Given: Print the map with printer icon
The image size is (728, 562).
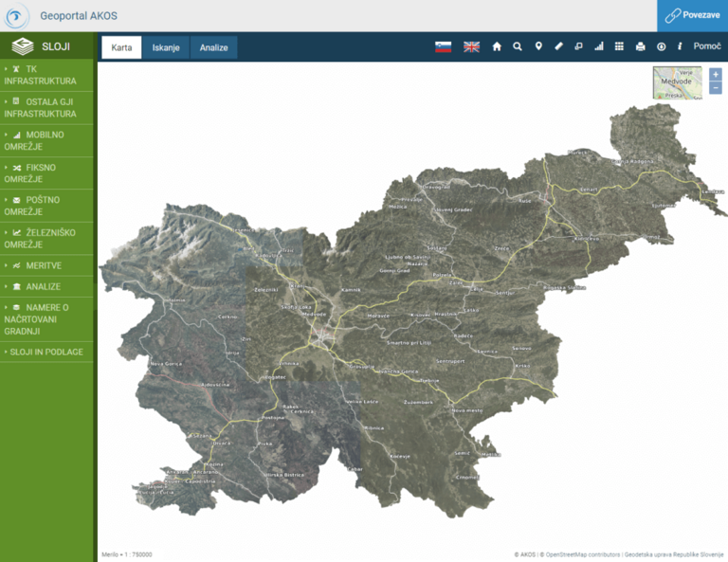Looking at the screenshot, I should coord(640,46).
